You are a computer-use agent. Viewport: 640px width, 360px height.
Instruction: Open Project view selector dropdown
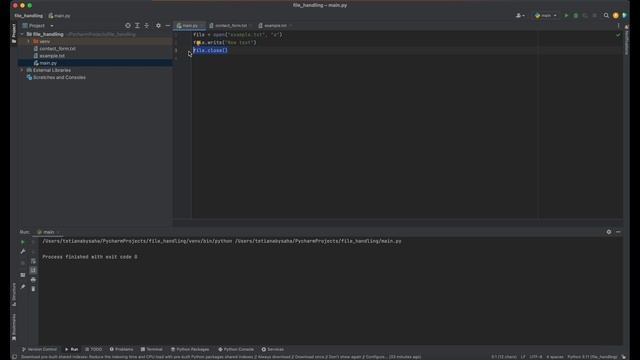(38, 25)
